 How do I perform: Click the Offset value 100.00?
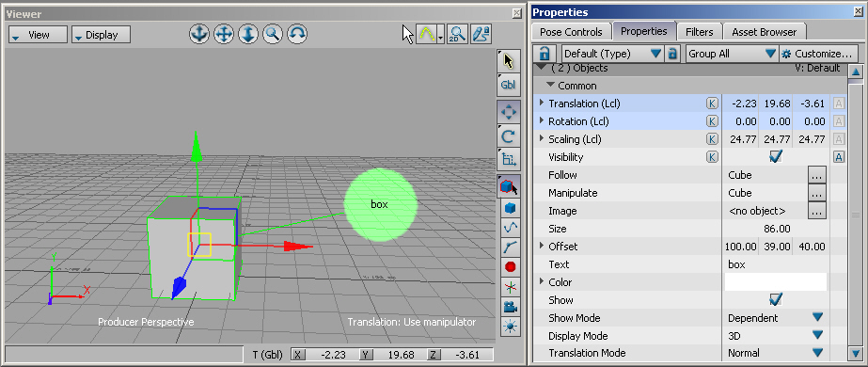[x=741, y=247]
